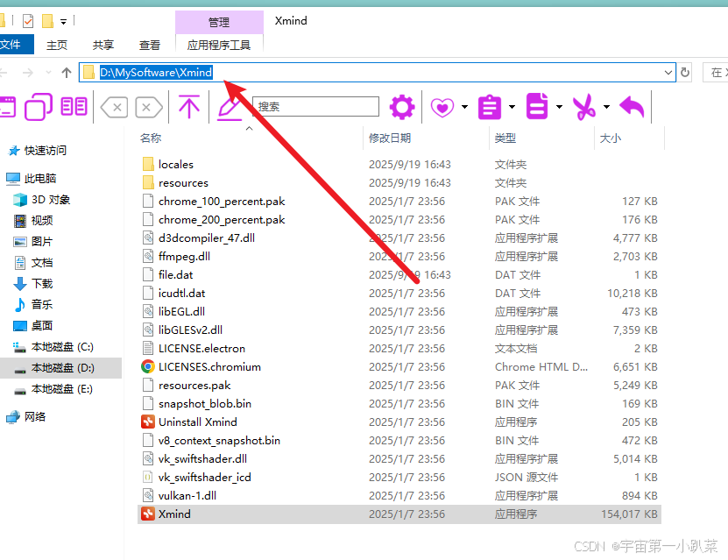Click the address bar path D:\MySoftware\Xmind
This screenshot has width=728, height=560.
coord(157,73)
